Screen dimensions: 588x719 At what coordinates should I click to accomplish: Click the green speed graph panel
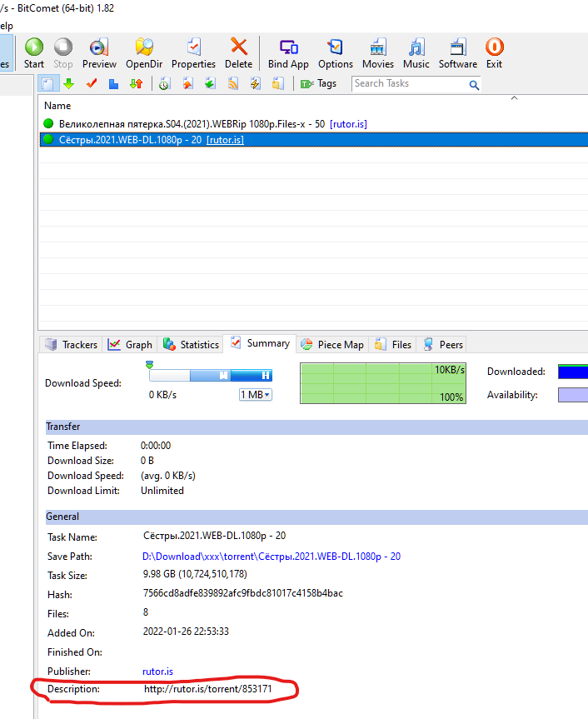coord(382,383)
